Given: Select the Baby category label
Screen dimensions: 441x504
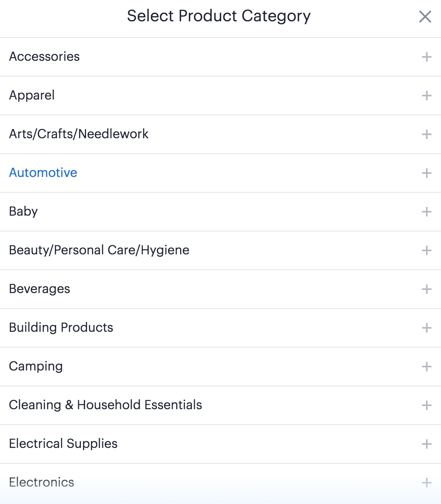Looking at the screenshot, I should pos(23,212).
